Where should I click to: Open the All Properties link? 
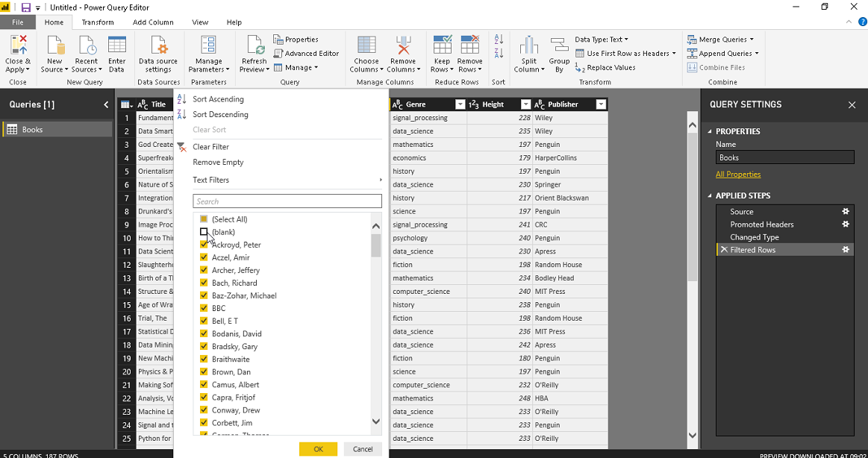[x=737, y=175]
